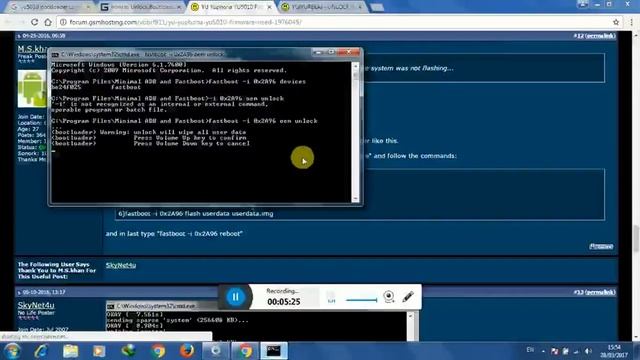Bookmark this page with the star icon
Viewport: 640px width, 360px height.
(616, 22)
